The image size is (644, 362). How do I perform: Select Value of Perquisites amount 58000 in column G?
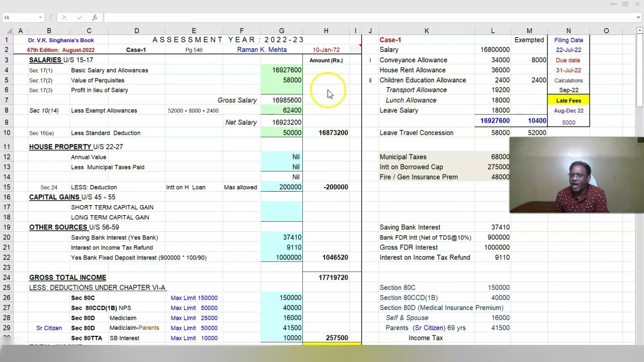pyautogui.click(x=282, y=80)
